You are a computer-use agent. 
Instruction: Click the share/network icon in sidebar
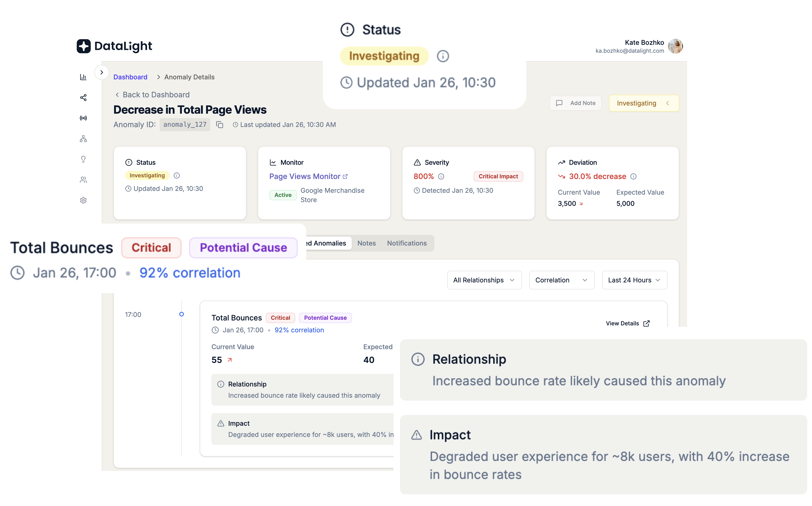click(83, 97)
